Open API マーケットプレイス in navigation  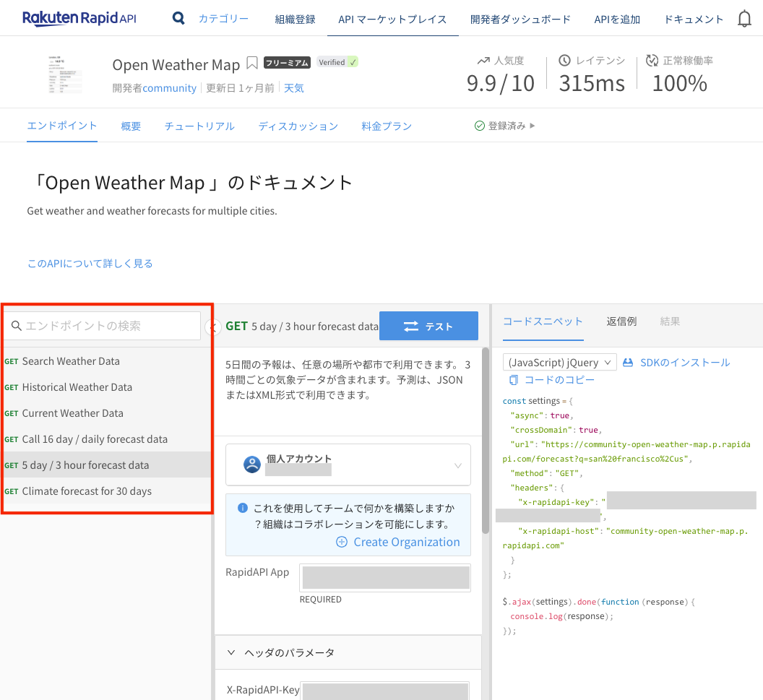pyautogui.click(x=392, y=20)
